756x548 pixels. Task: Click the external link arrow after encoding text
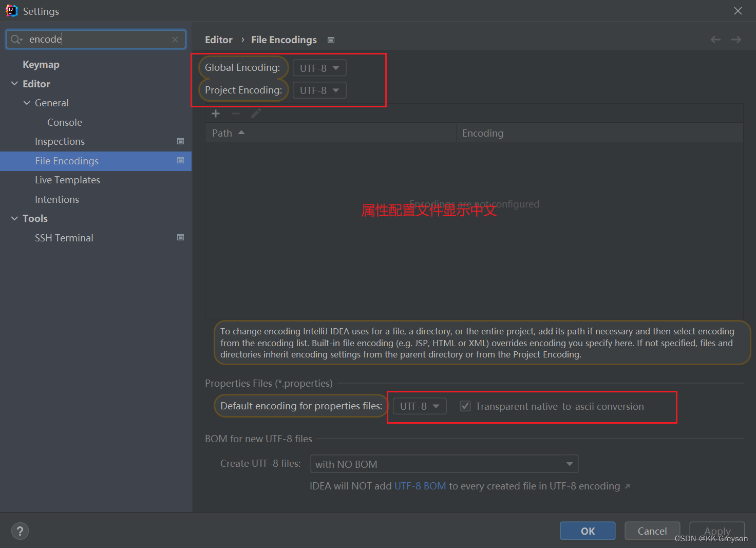click(x=627, y=486)
